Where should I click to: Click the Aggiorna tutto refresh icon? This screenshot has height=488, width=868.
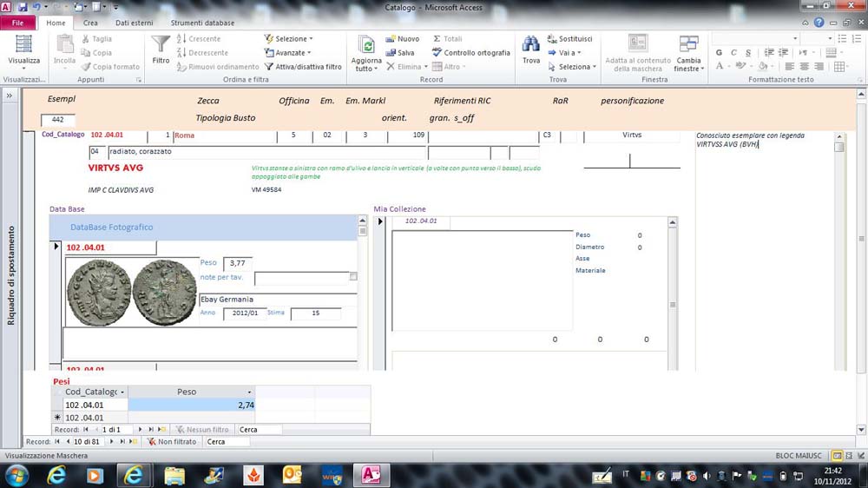[366, 45]
